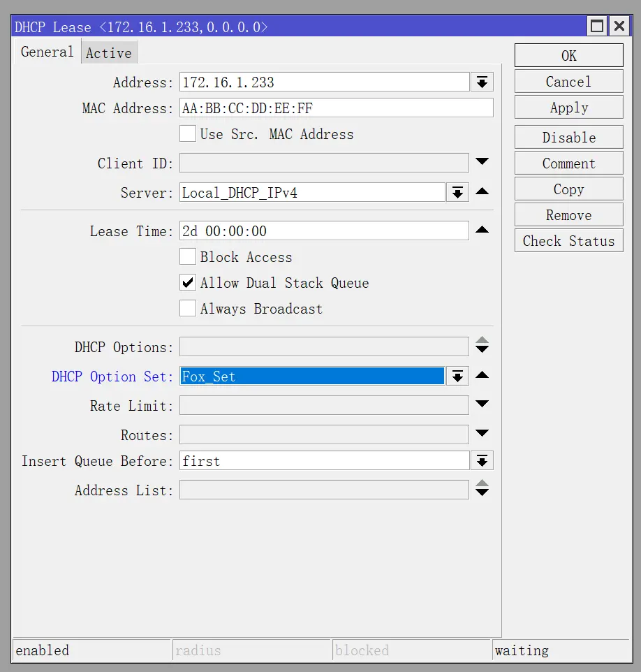The image size is (641, 672).
Task: Disable this DHCP lease
Action: [568, 137]
